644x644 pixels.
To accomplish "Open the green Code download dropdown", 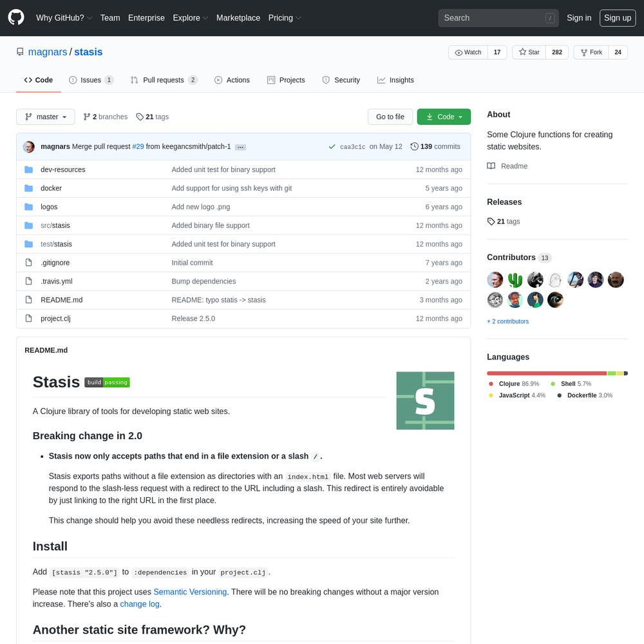I will coord(444,117).
